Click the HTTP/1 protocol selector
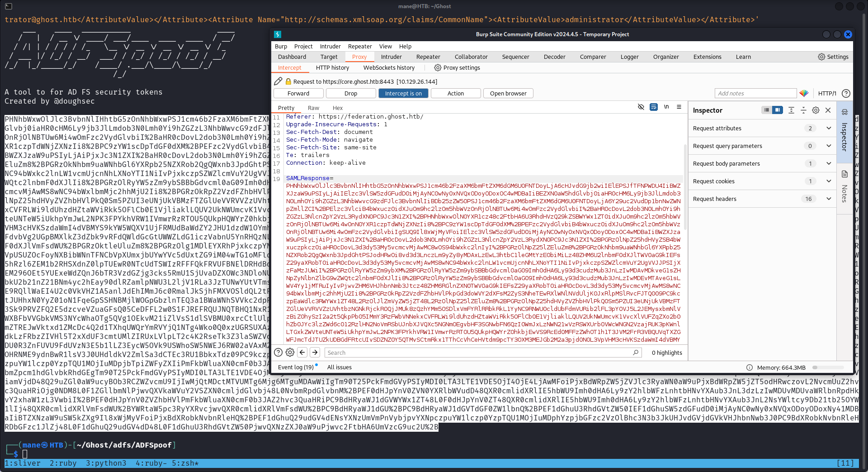Viewport: 868px width, 472px height. pyautogui.click(x=827, y=93)
